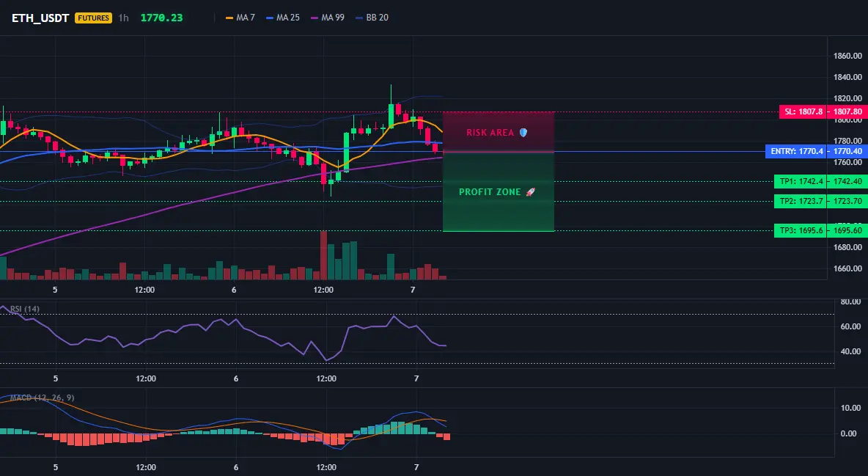Click the 1860.00 price axis value
Viewport: 868px width, 476px height.
click(847, 56)
